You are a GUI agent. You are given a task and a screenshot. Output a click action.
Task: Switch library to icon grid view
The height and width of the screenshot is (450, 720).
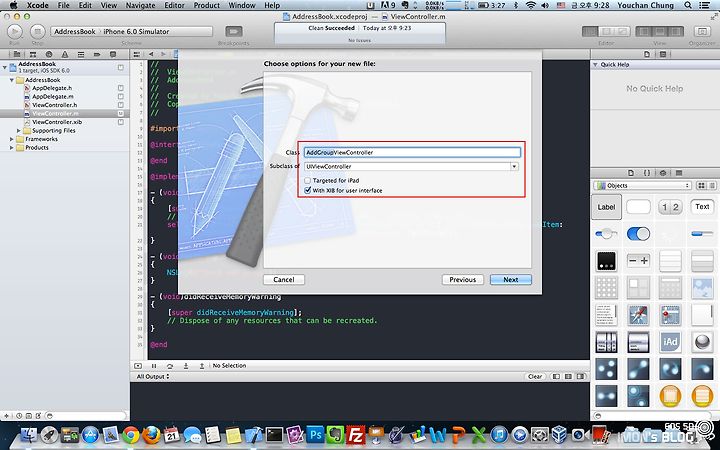coord(701,186)
